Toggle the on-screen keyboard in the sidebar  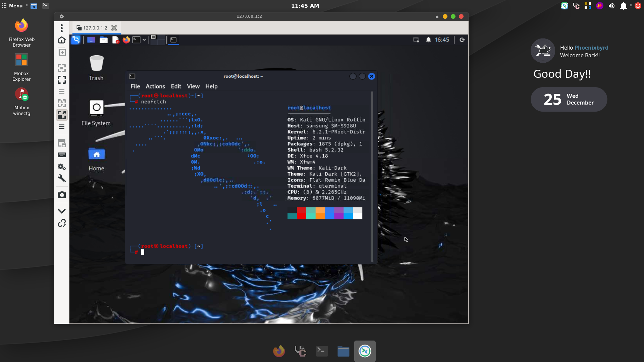pyautogui.click(x=62, y=155)
